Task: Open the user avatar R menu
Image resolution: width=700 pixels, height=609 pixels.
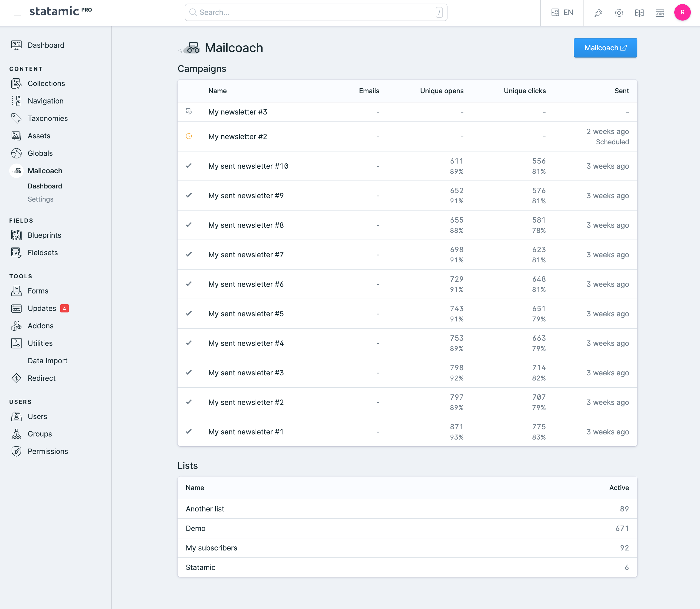Action: (682, 13)
